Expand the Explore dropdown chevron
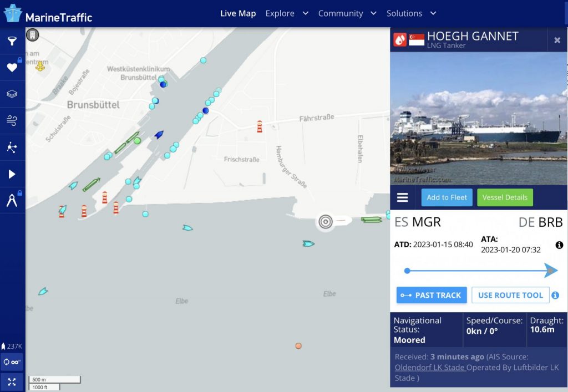 (306, 13)
